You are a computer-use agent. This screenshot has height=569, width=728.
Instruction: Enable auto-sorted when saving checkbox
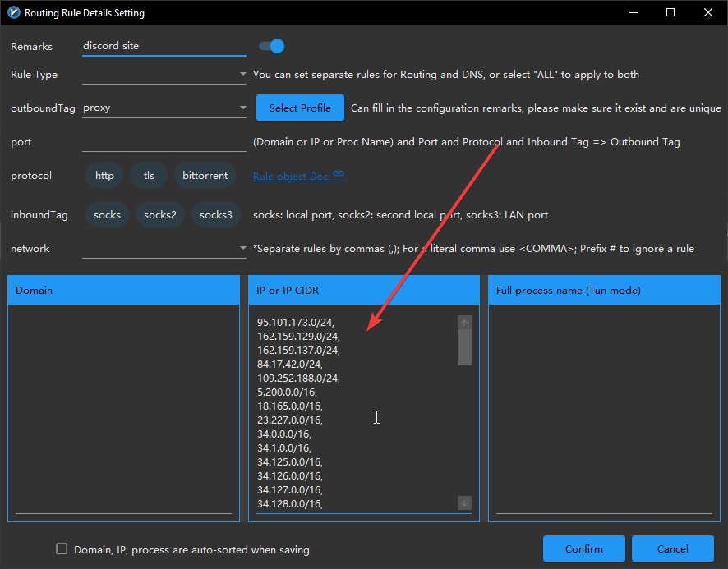(x=62, y=549)
